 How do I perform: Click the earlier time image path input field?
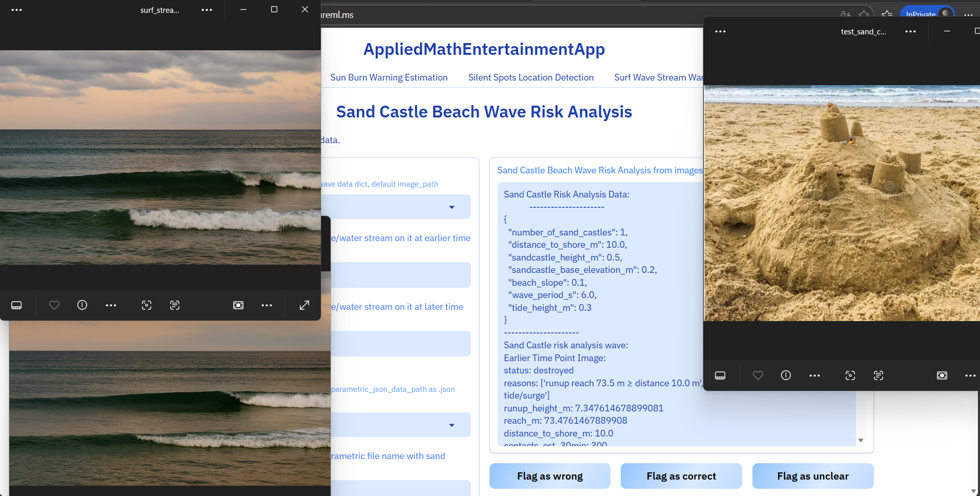pos(401,275)
